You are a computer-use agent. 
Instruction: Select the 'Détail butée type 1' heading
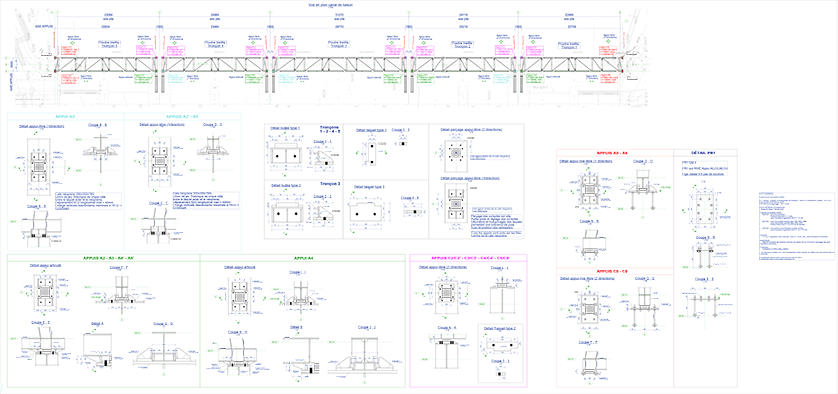click(285, 128)
